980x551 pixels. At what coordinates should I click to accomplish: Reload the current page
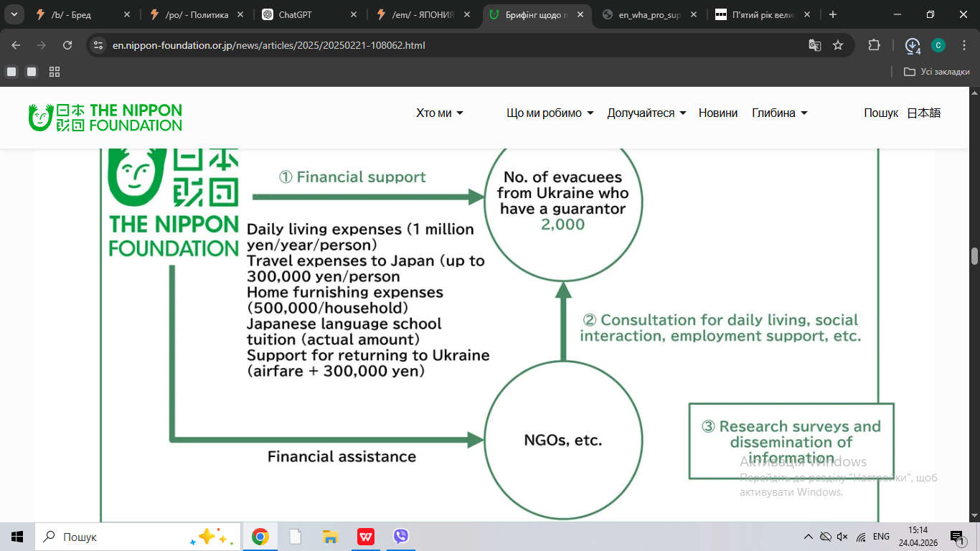(67, 45)
